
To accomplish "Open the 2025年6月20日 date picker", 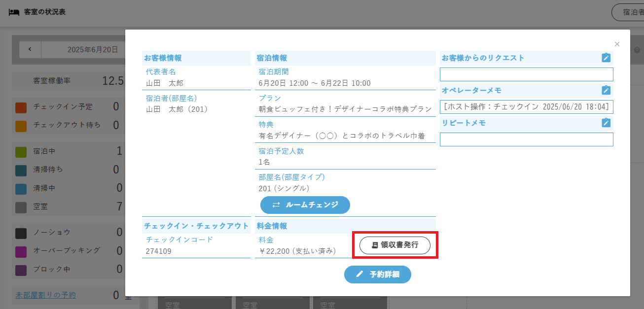I will pyautogui.click(x=93, y=49).
